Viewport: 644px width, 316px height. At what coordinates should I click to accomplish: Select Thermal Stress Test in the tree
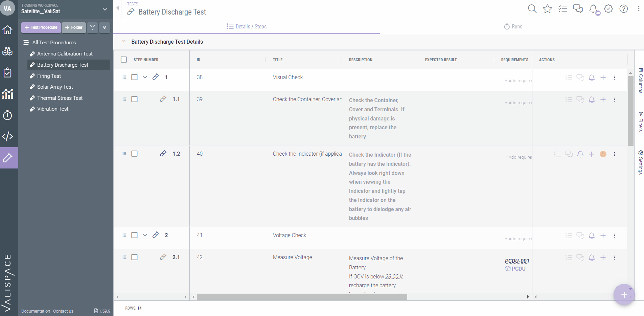pyautogui.click(x=60, y=98)
